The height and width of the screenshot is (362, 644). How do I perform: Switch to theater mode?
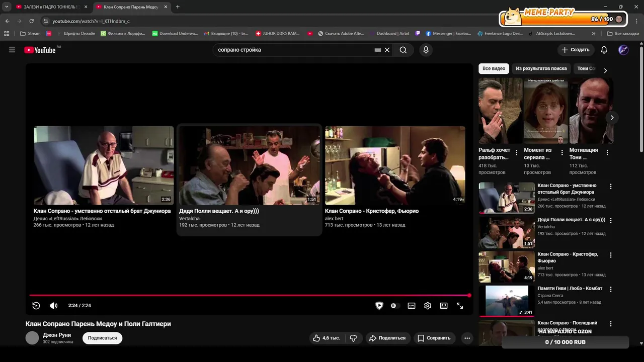(444, 305)
